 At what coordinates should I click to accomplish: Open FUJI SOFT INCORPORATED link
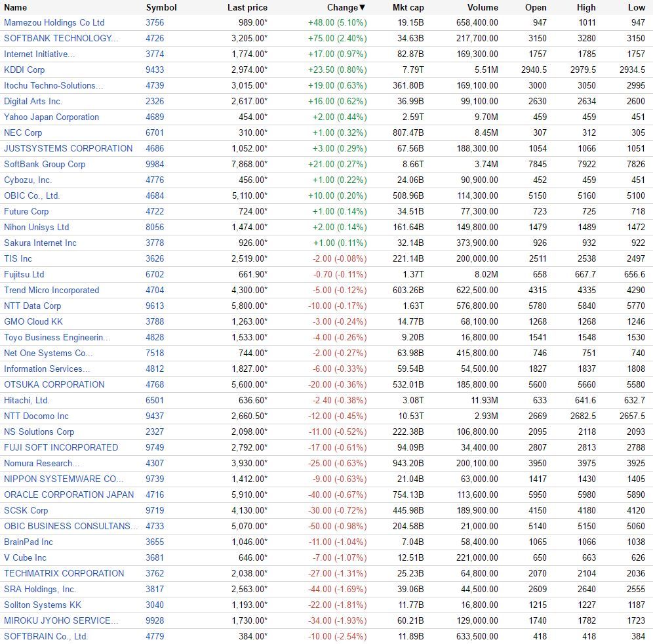pos(61,448)
